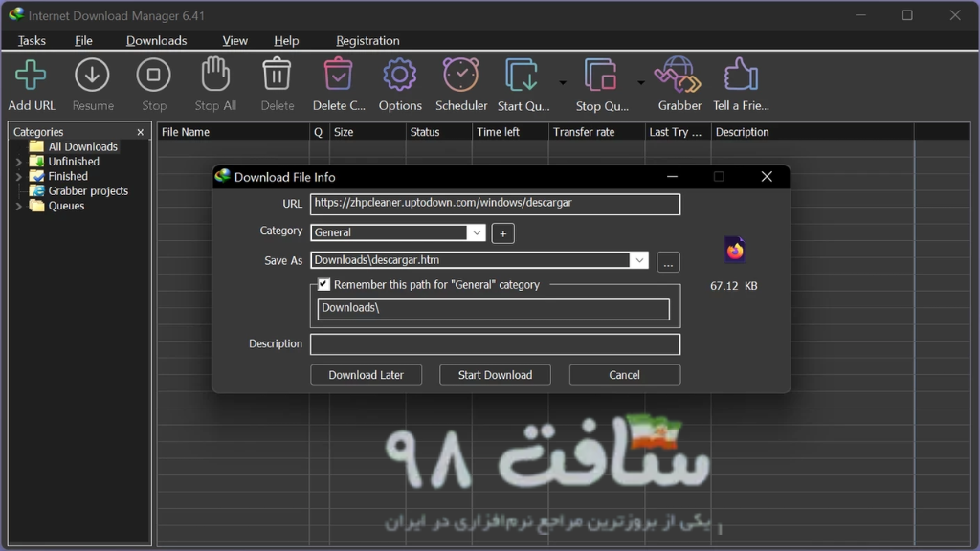Image resolution: width=980 pixels, height=551 pixels.
Task: Click the Start Queue icon
Action: (522, 75)
